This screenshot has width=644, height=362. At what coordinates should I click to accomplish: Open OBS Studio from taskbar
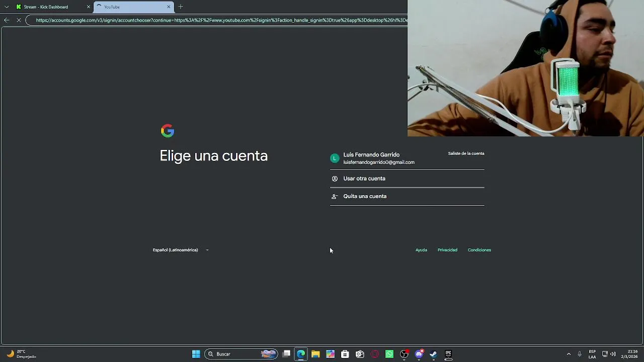(404, 354)
